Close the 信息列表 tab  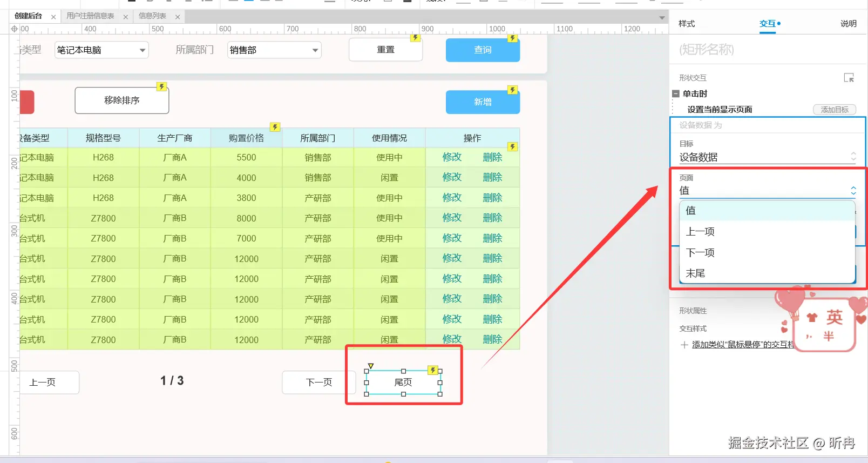click(177, 17)
